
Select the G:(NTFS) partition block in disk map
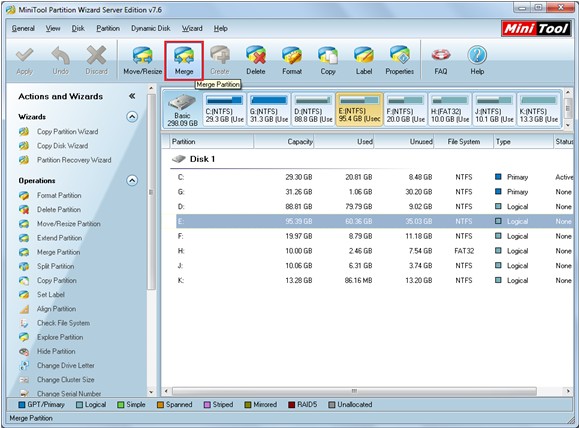269,110
